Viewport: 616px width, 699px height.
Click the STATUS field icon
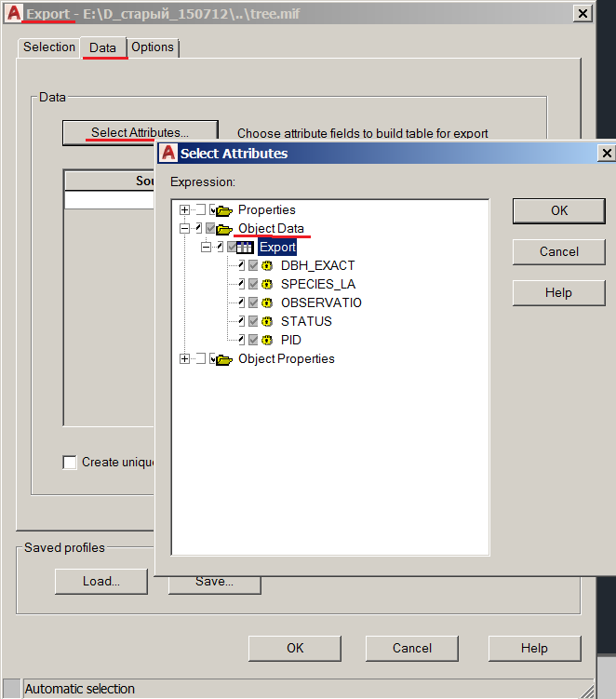pos(267,321)
